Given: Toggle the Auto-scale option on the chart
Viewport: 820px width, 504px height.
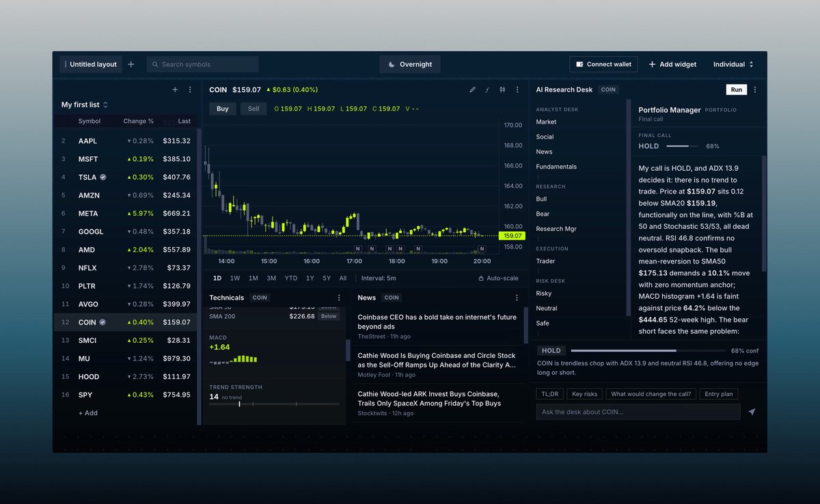Looking at the screenshot, I should coord(498,278).
